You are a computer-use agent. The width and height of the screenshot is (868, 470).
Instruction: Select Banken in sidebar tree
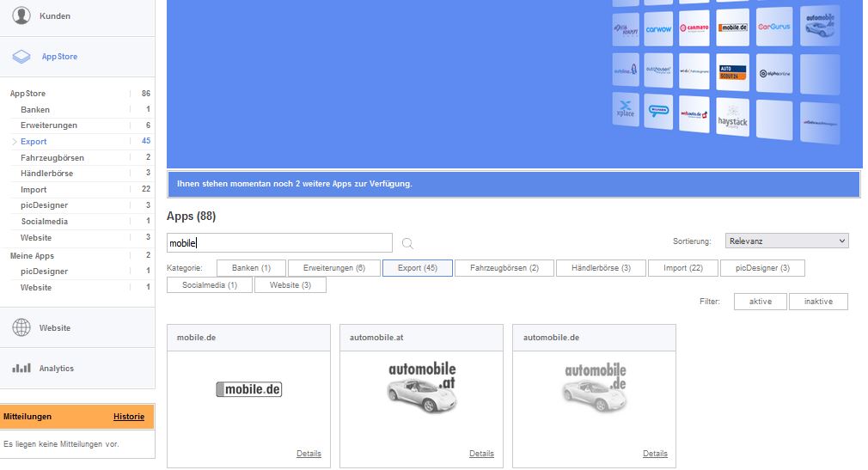(x=35, y=110)
